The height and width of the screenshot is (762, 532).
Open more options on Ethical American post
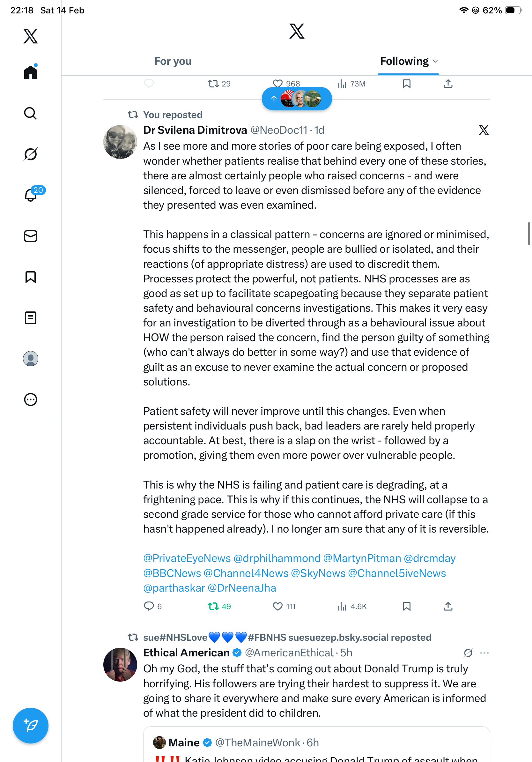click(484, 653)
